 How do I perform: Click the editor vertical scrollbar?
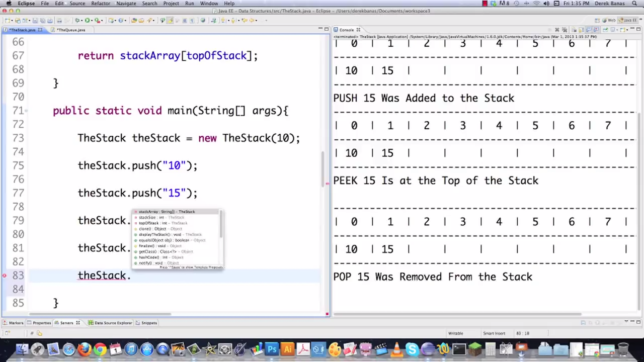point(324,168)
